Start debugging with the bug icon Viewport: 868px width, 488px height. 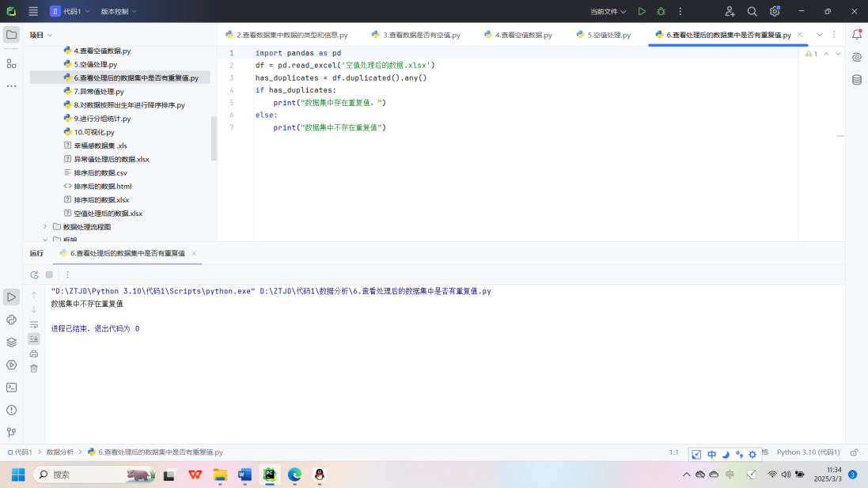click(661, 11)
